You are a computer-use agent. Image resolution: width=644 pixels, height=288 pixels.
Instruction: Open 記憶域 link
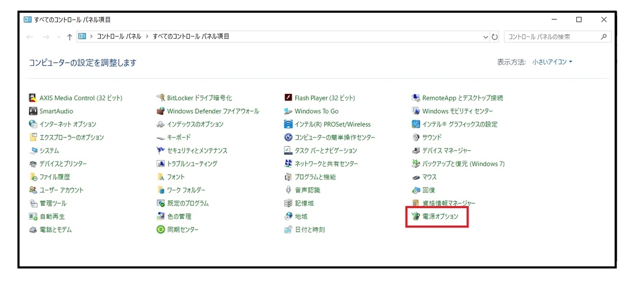click(x=304, y=203)
